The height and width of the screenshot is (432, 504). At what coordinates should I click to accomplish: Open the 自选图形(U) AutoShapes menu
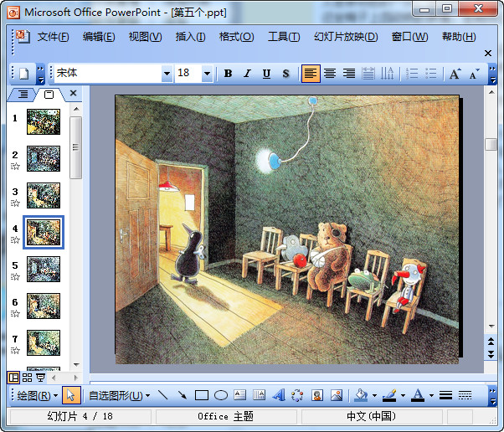click(119, 395)
